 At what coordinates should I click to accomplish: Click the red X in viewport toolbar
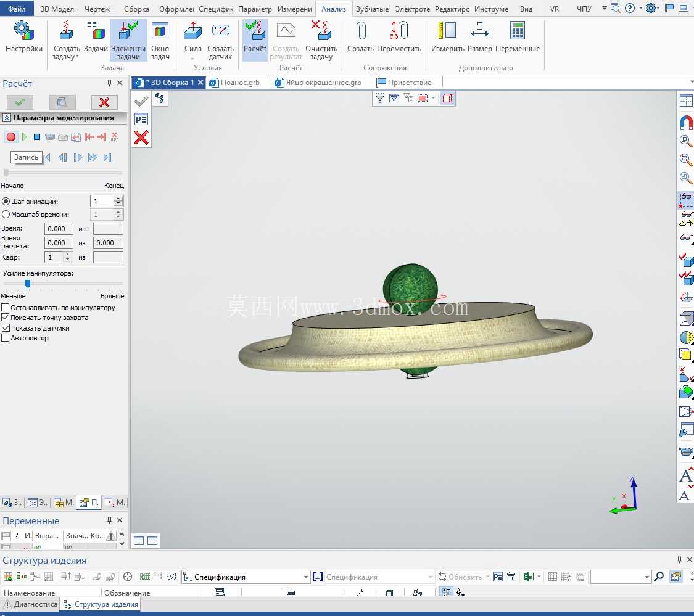(141, 138)
